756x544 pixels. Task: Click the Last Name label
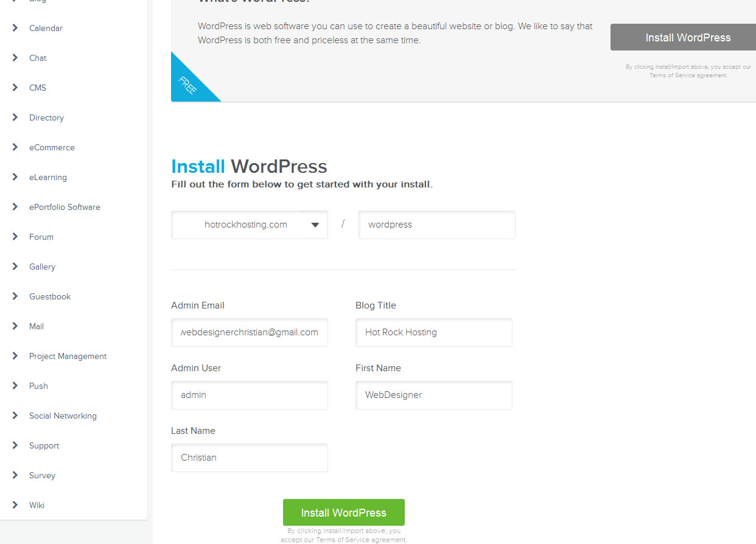tap(193, 431)
